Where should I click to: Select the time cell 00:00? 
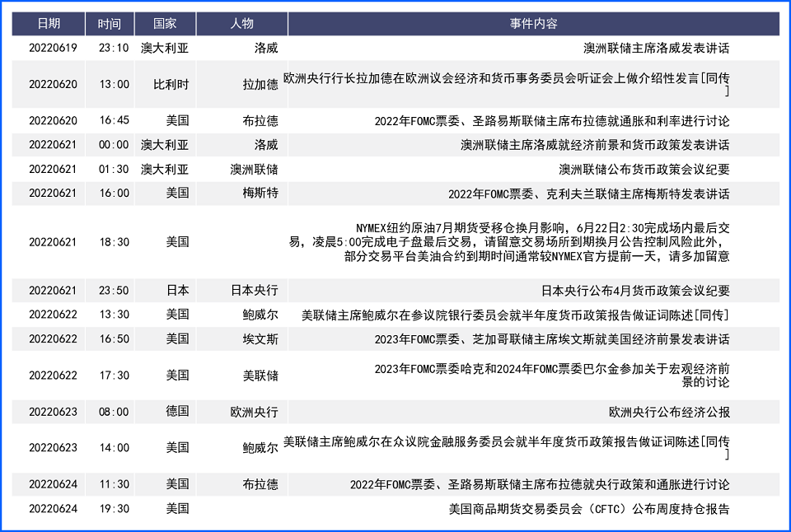[x=114, y=145]
